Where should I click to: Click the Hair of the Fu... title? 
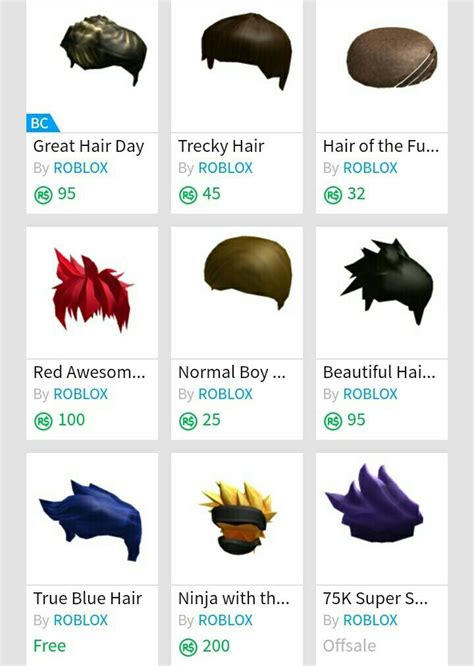pyautogui.click(x=381, y=146)
